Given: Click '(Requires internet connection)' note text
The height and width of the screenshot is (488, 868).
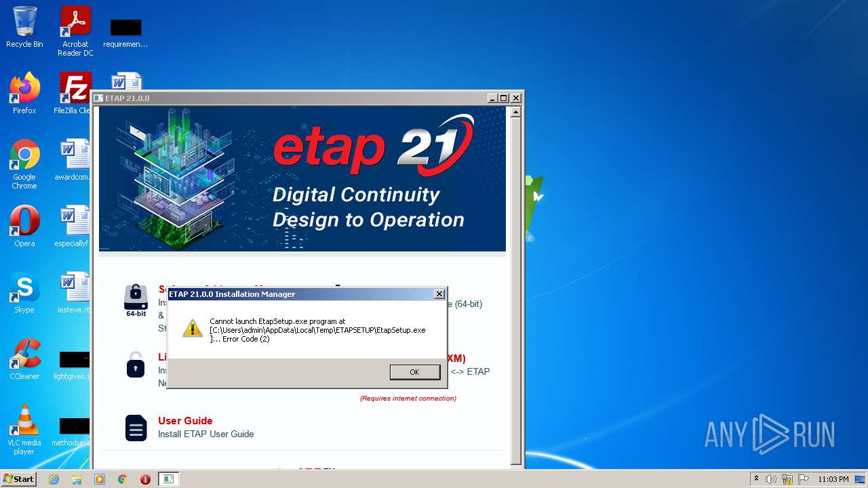Looking at the screenshot, I should pyautogui.click(x=408, y=399).
